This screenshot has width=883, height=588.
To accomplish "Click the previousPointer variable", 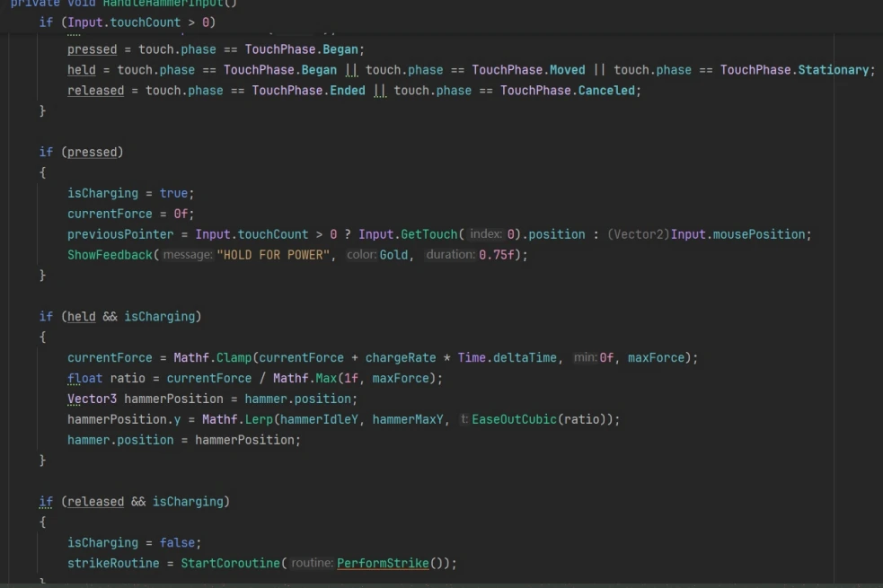I will [120, 234].
